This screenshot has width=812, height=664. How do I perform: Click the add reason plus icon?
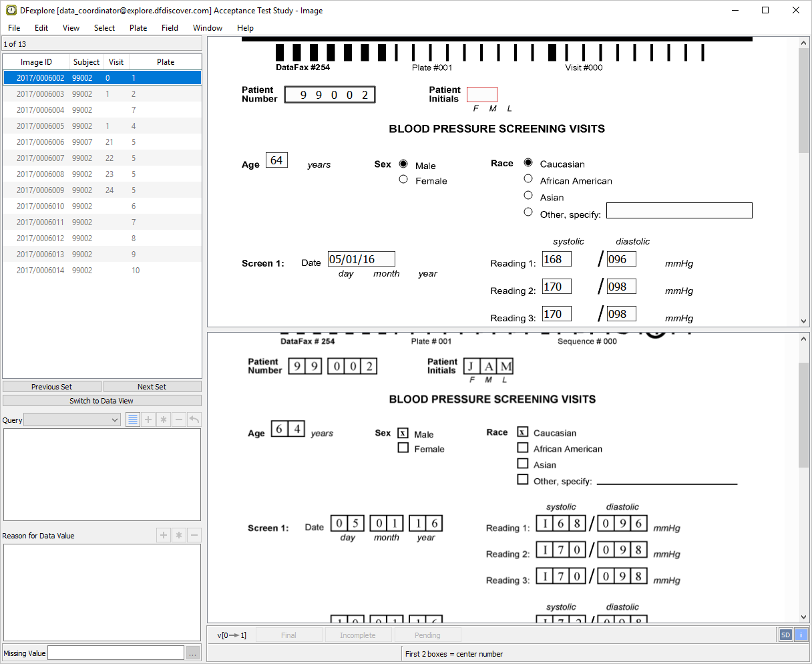(x=164, y=536)
